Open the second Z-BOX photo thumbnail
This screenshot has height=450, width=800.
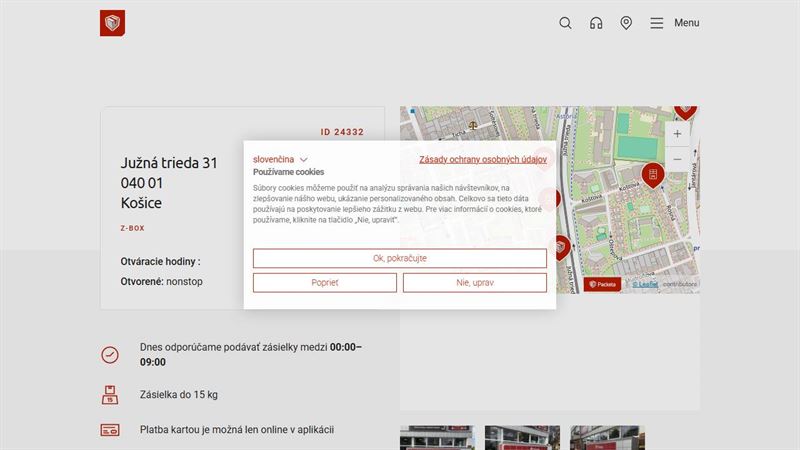[x=522, y=438]
